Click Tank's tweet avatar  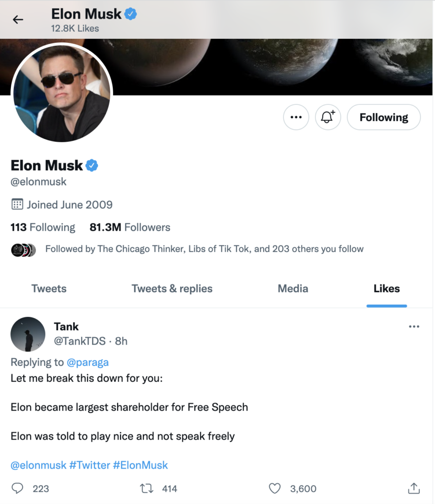pyautogui.click(x=28, y=334)
